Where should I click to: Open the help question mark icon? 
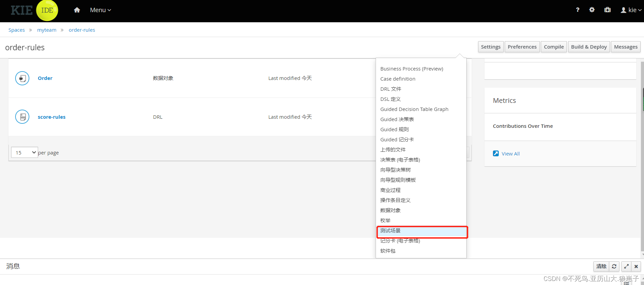click(578, 10)
